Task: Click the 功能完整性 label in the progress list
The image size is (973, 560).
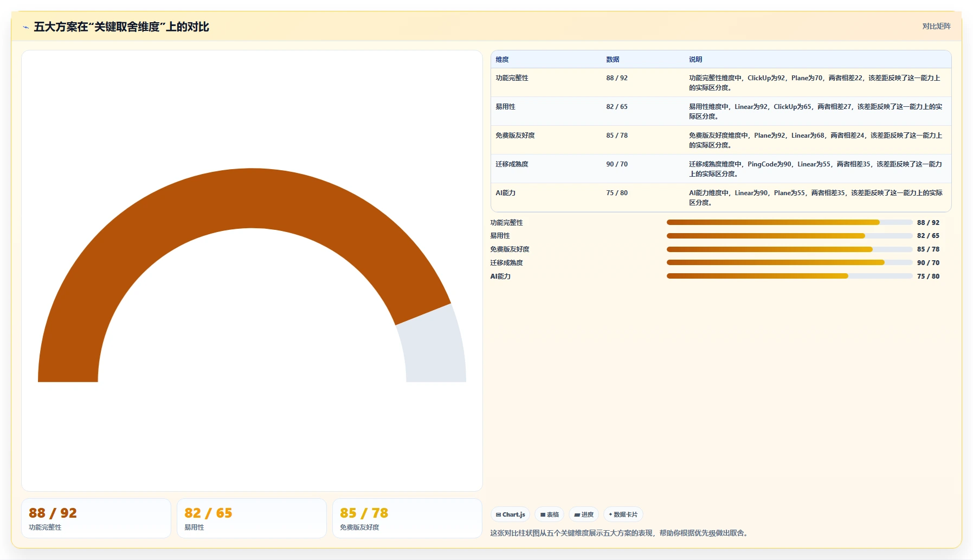Action: (x=506, y=223)
